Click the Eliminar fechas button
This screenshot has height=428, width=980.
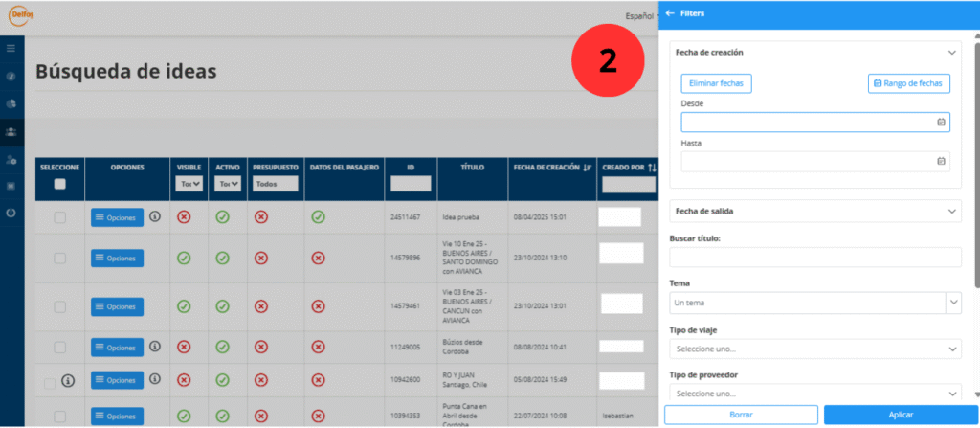pos(716,84)
